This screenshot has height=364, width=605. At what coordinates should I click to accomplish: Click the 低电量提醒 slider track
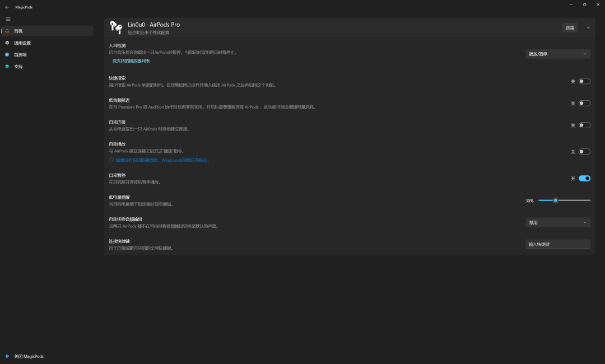[565, 200]
